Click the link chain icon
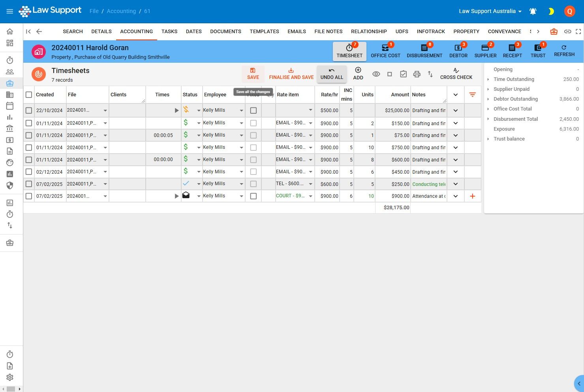584x392 pixels. [x=567, y=32]
